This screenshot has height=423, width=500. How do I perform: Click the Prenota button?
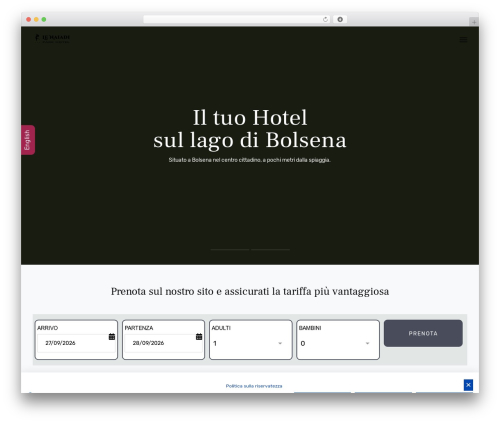pos(423,333)
